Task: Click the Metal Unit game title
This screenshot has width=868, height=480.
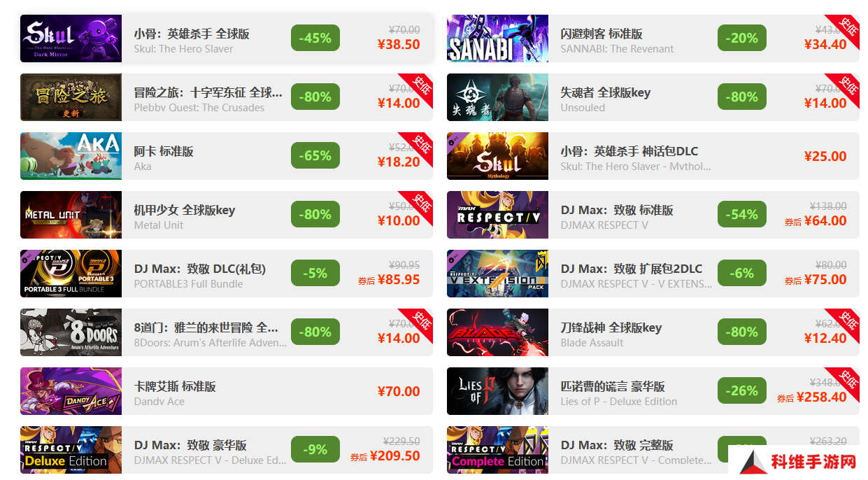Action: click(x=185, y=210)
